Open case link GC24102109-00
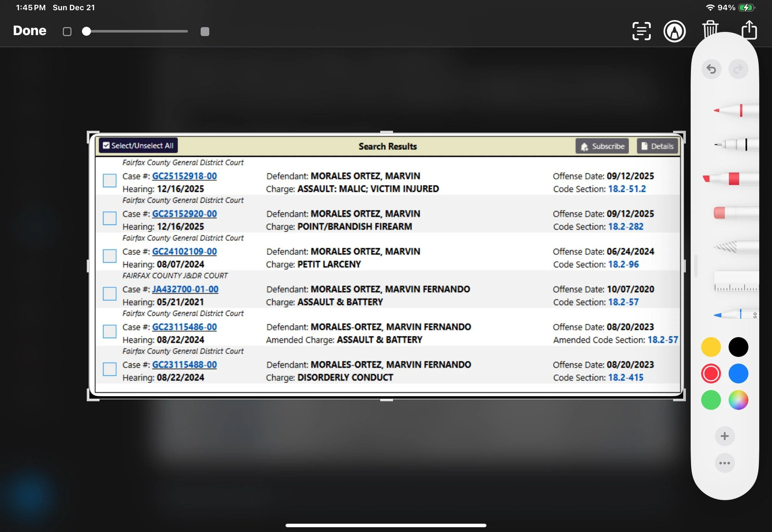Viewport: 772px width, 532px height. click(184, 252)
